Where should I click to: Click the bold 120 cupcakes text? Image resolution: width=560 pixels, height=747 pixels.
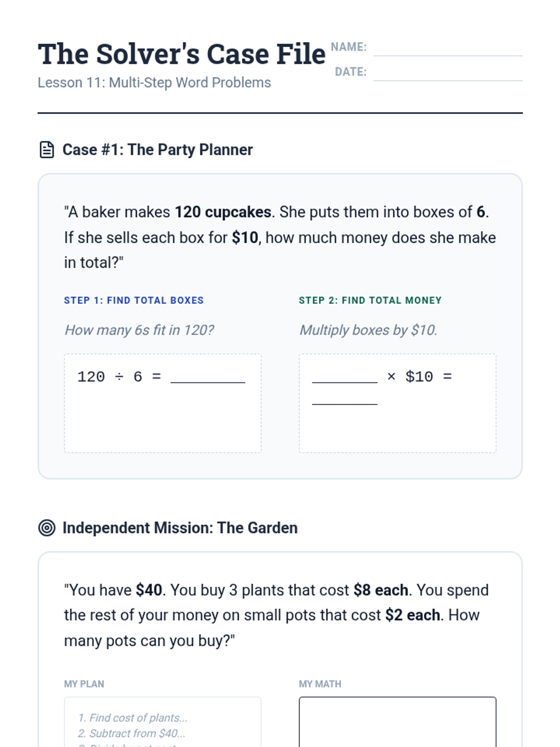coord(223,212)
